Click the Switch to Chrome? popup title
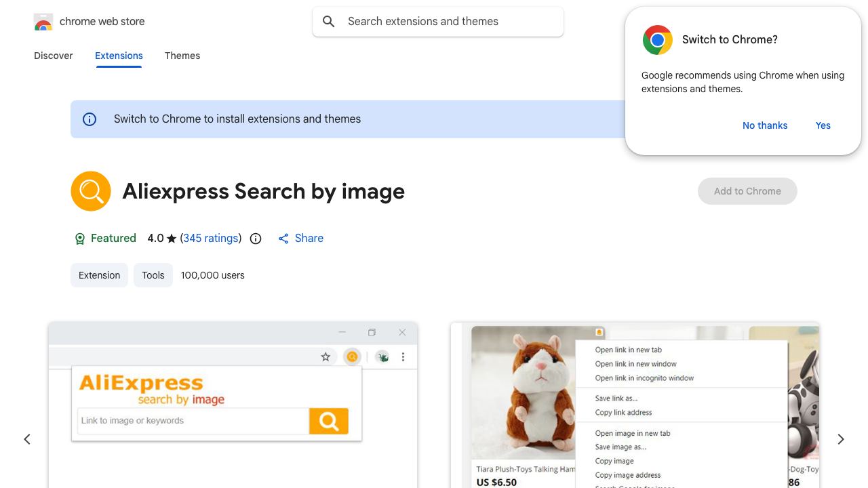This screenshot has height=488, width=868. 730,40
